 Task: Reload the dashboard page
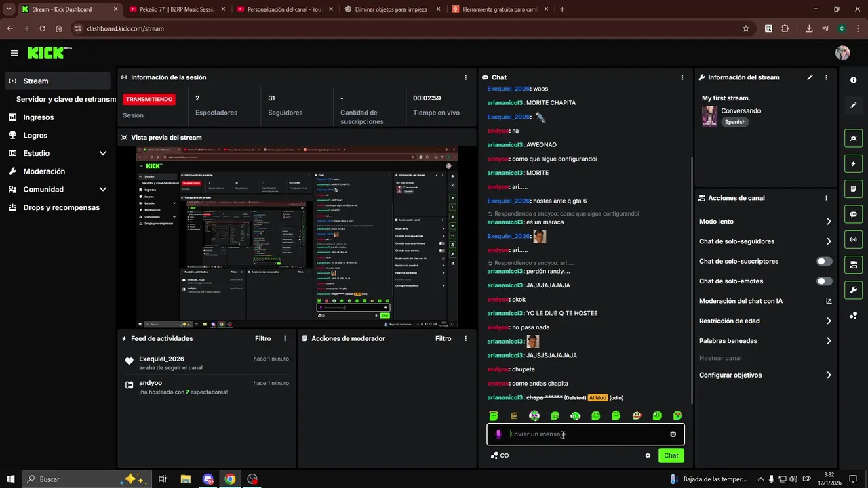(42, 28)
